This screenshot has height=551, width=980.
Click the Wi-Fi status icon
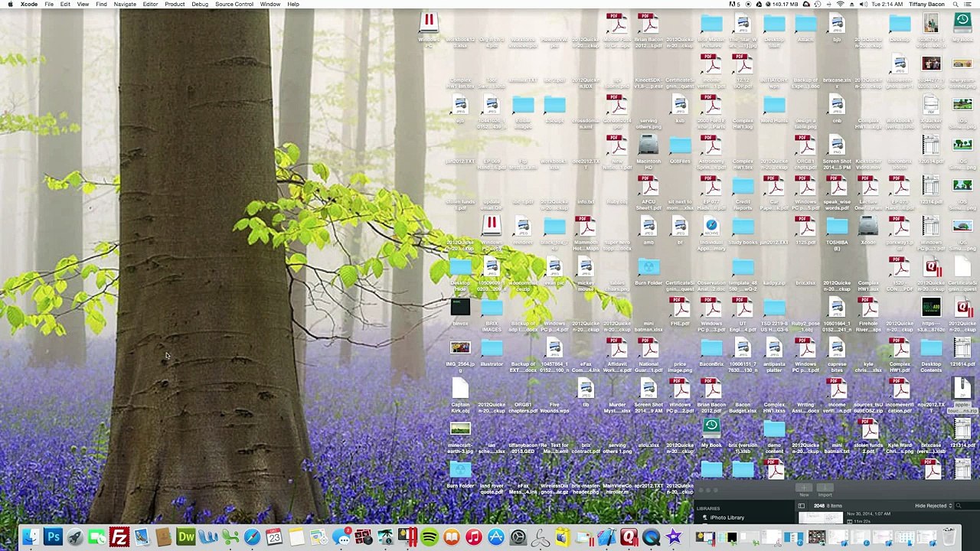tap(840, 4)
